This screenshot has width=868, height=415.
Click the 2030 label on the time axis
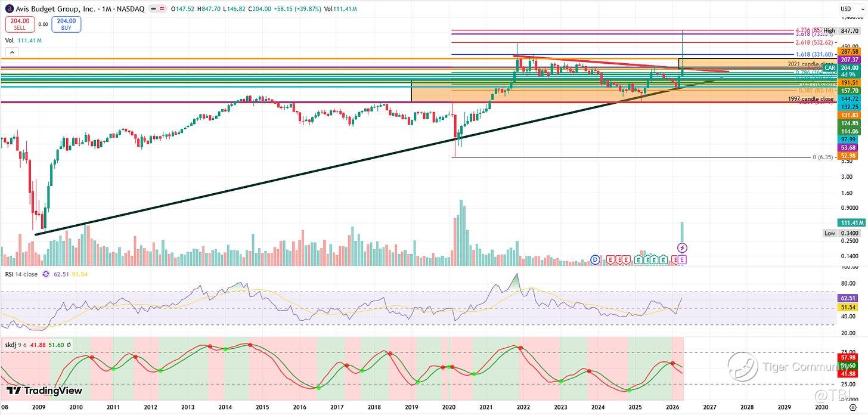point(821,407)
